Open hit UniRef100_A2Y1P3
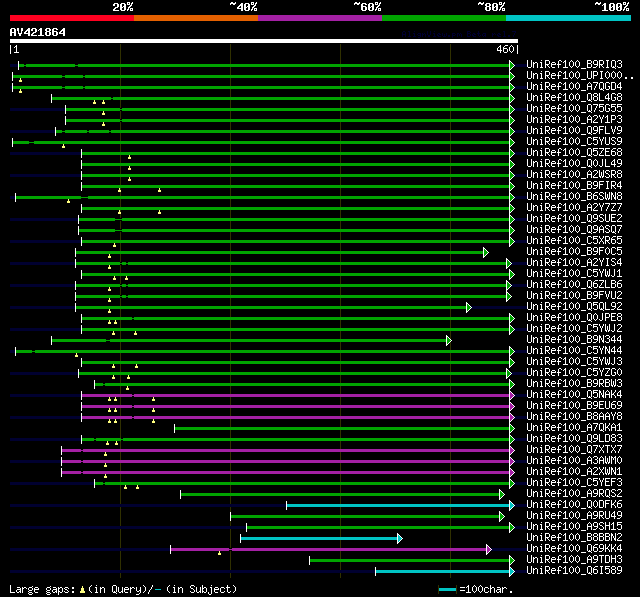640x597 pixels. click(574, 119)
